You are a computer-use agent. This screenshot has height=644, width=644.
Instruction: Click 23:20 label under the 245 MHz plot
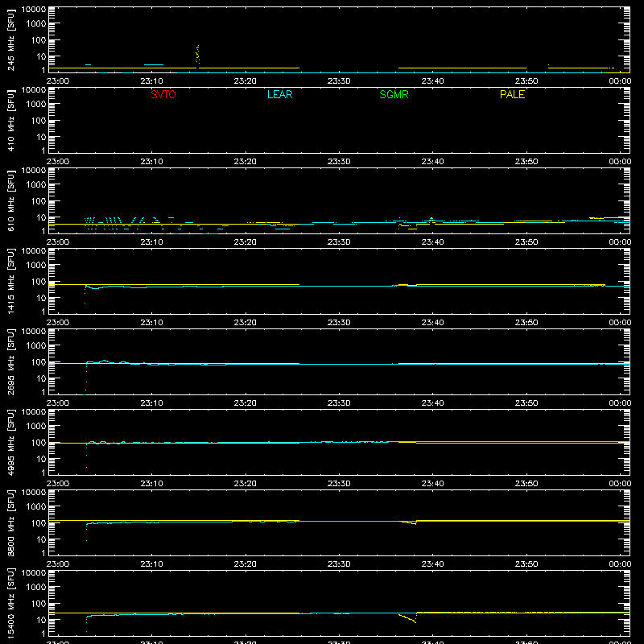coord(246,81)
